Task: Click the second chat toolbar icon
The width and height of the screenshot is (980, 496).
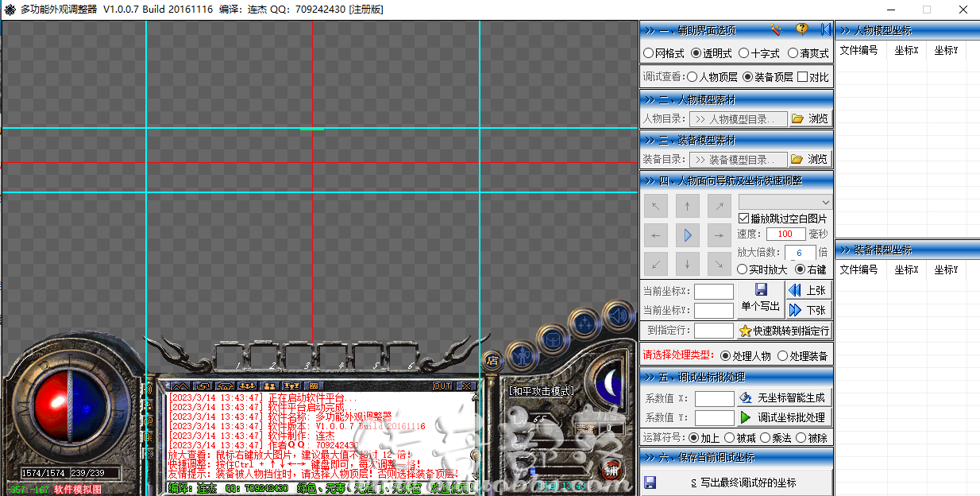Action: click(203, 386)
